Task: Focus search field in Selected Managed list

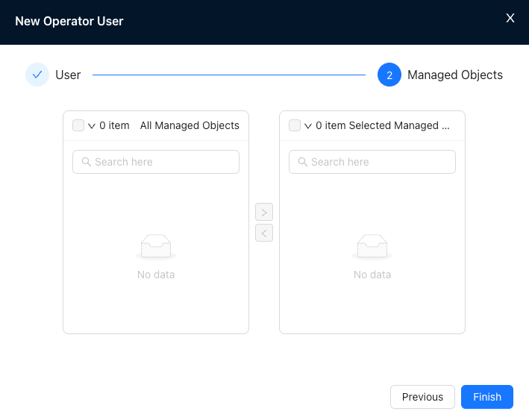Action: click(372, 162)
